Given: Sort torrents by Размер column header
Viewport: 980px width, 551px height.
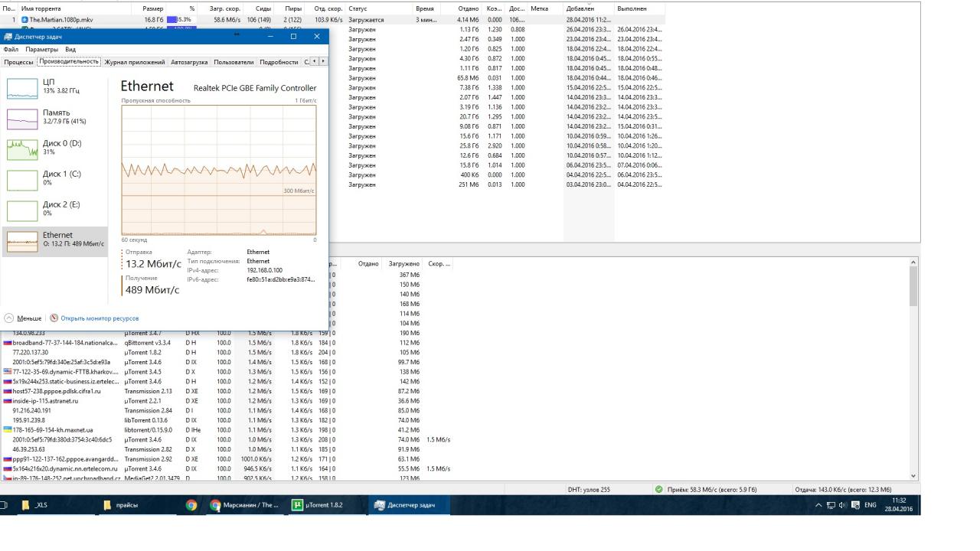Looking at the screenshot, I should click(153, 8).
